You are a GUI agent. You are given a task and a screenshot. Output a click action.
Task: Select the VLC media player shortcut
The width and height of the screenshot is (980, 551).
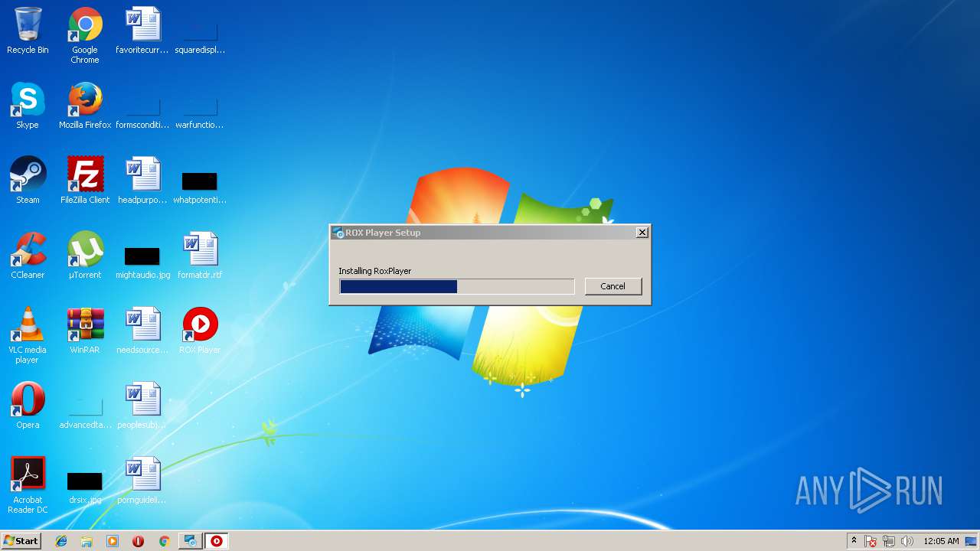tap(28, 335)
